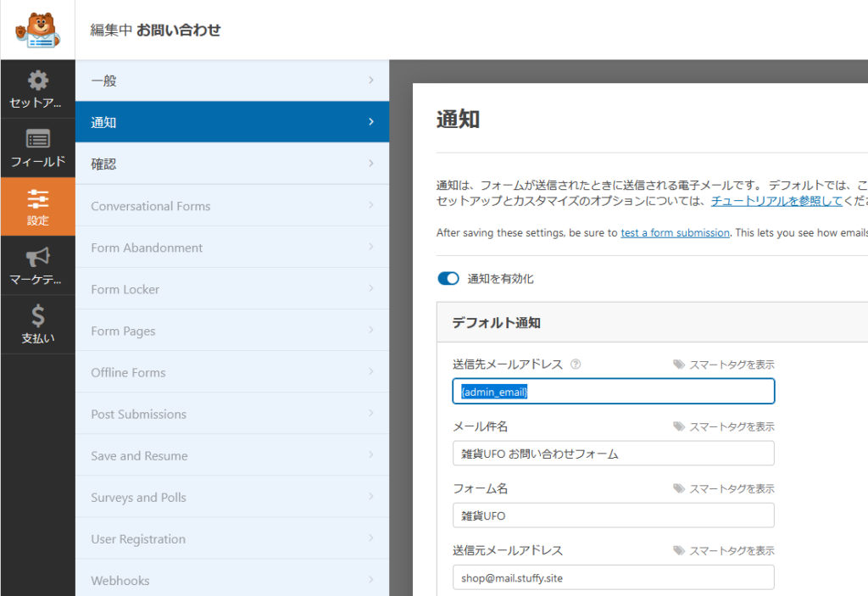Image resolution: width=868 pixels, height=596 pixels.
Task: Open the チュートリアルを参照して link
Action: tap(776, 201)
